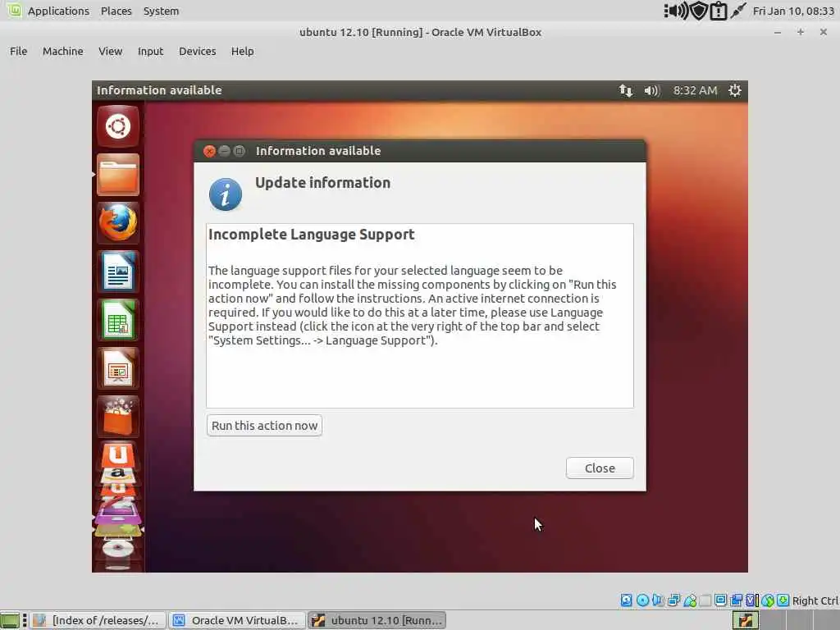Open LibreOffice Calc from the launcher
This screenshot has height=630, width=840.
pyautogui.click(x=118, y=321)
